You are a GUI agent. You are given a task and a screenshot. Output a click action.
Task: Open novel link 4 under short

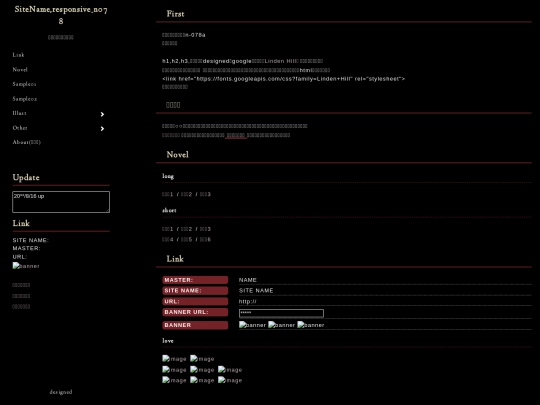[168, 239]
